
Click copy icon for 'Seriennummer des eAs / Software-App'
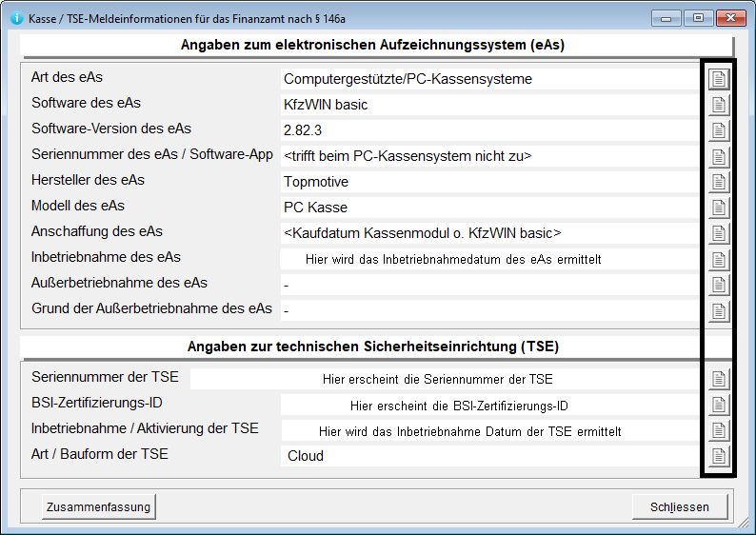click(x=719, y=156)
